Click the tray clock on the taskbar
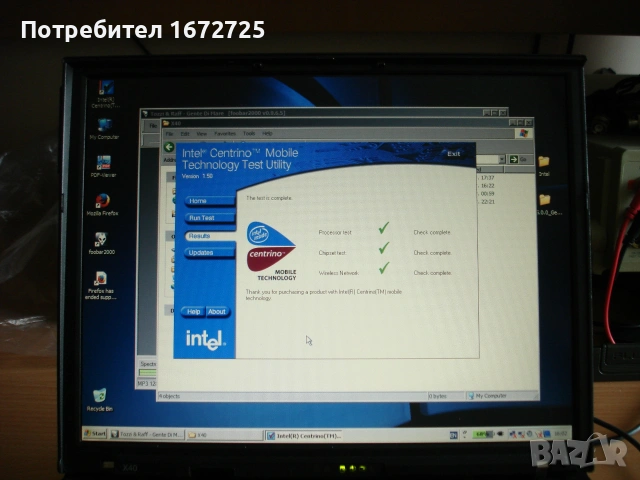640x480 pixels. tap(561, 433)
